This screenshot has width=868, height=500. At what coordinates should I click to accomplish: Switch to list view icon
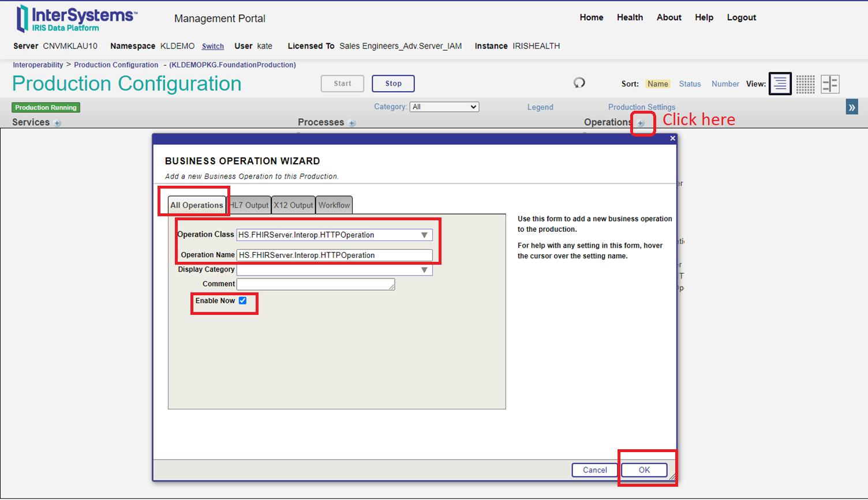tap(780, 84)
